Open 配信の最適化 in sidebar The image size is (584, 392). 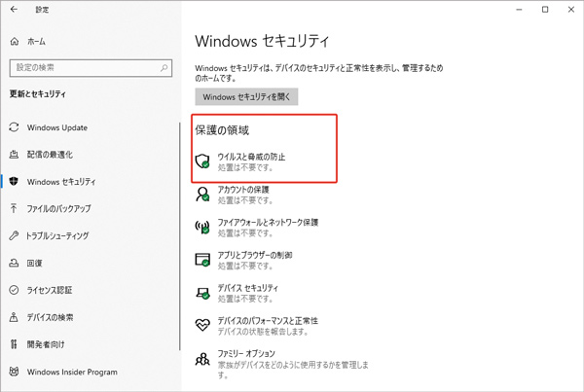(x=50, y=154)
